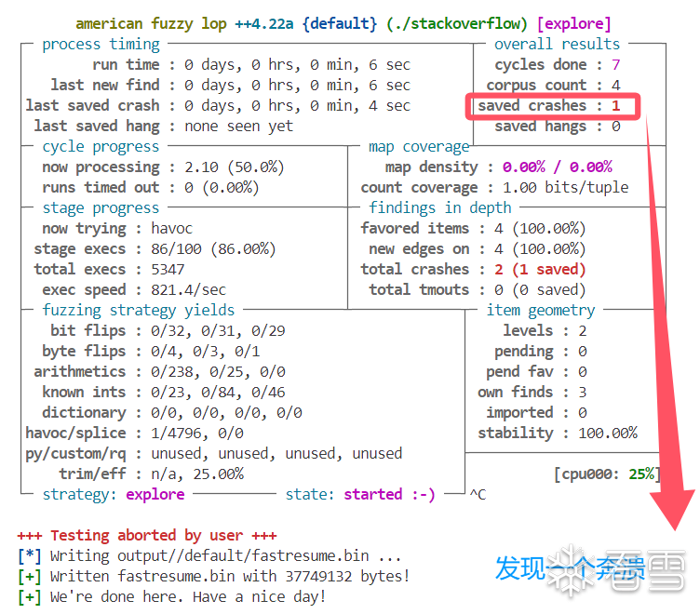Click the [+] marker before We're done here
Viewport: 700px width, 614px height.
(30, 597)
